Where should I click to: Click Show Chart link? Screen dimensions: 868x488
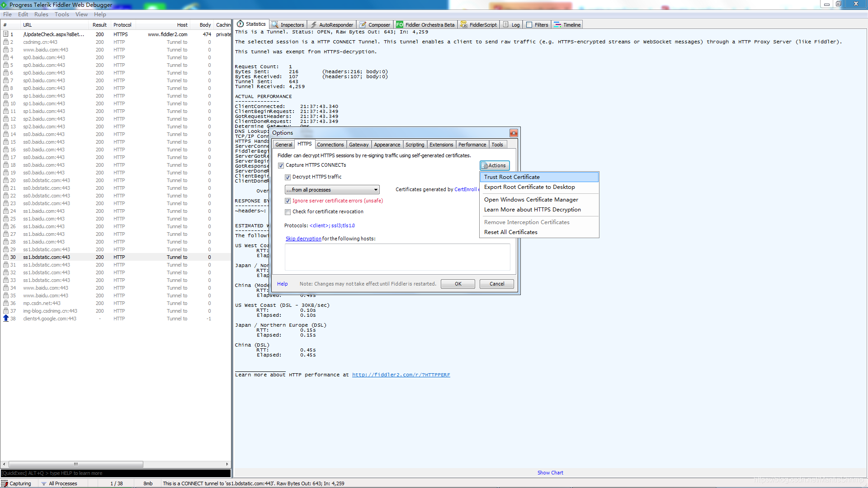click(x=550, y=473)
